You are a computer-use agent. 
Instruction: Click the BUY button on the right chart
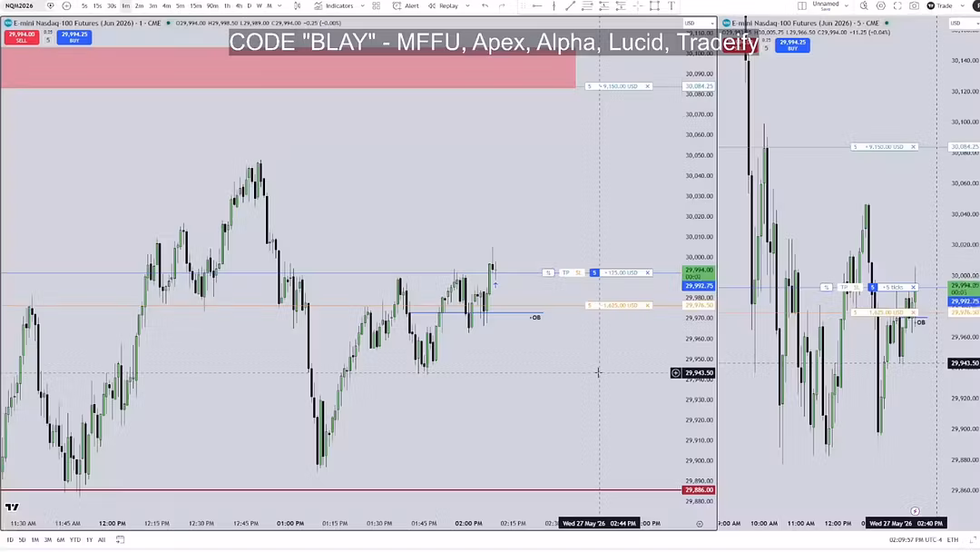792,45
